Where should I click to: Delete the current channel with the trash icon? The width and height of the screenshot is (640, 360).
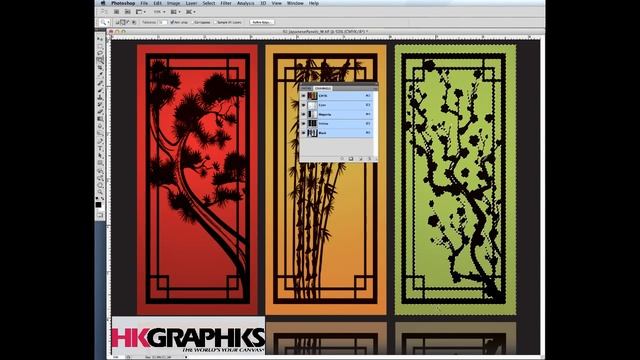[370, 158]
